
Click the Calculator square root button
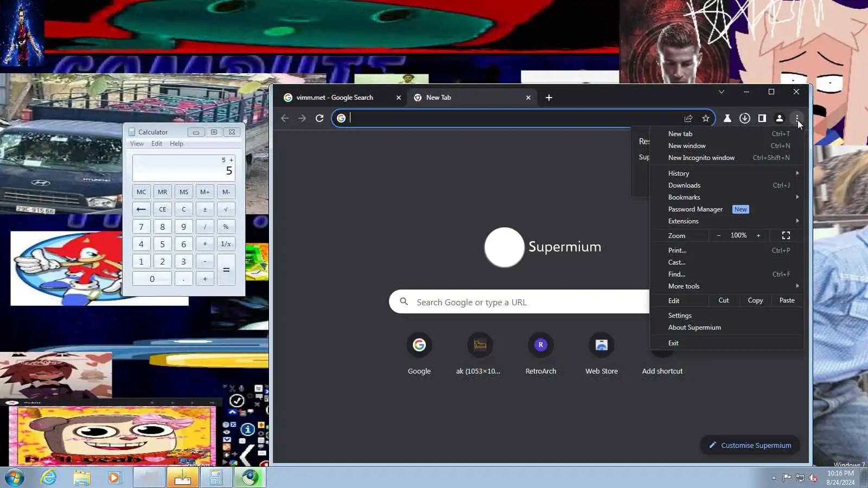226,209
